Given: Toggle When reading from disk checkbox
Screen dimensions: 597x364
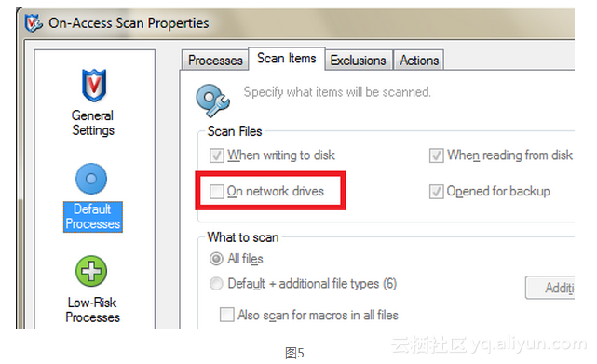Looking at the screenshot, I should (x=436, y=155).
